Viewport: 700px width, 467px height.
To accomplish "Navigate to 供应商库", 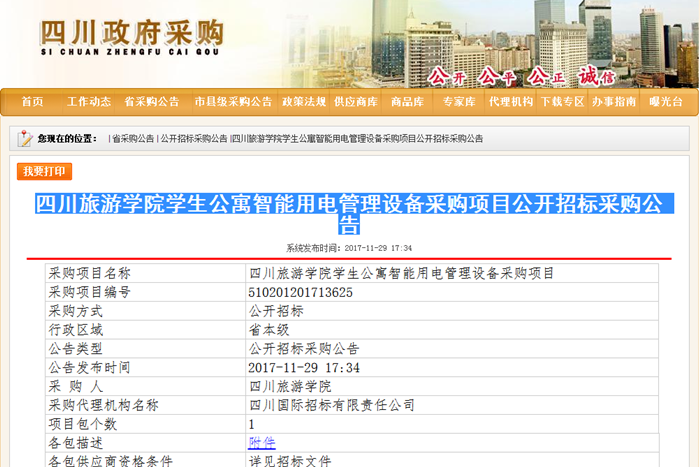I will click(x=356, y=102).
